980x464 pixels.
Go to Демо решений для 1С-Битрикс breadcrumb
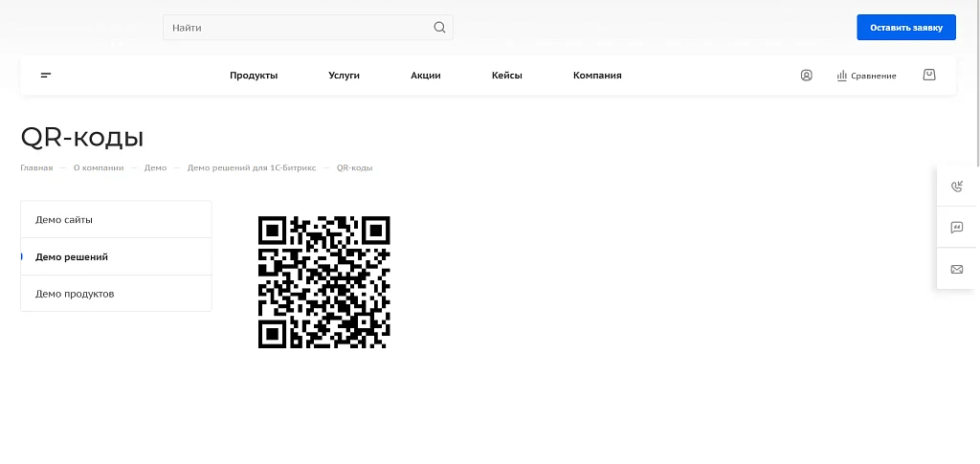tap(252, 168)
